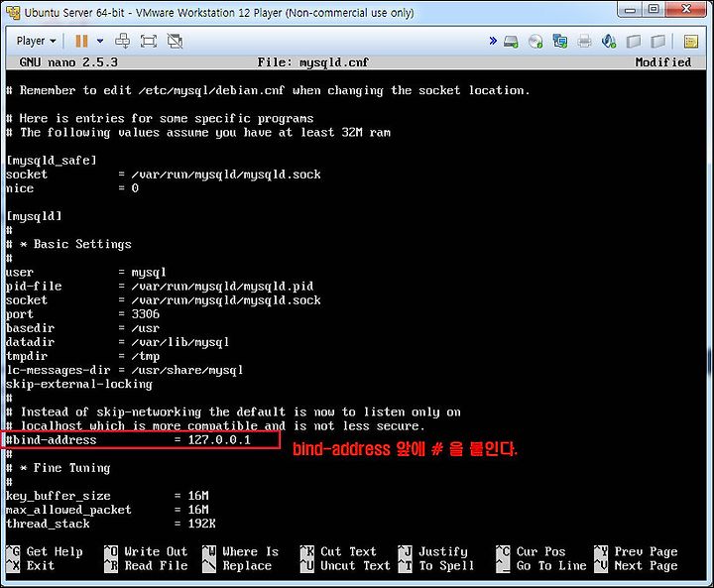
Task: Click the 'pid-file' setting line
Action: [160, 286]
